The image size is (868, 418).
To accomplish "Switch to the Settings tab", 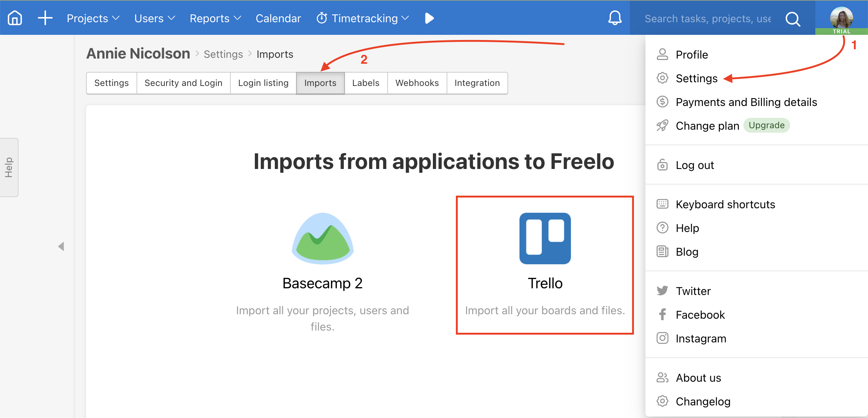I will 112,83.
